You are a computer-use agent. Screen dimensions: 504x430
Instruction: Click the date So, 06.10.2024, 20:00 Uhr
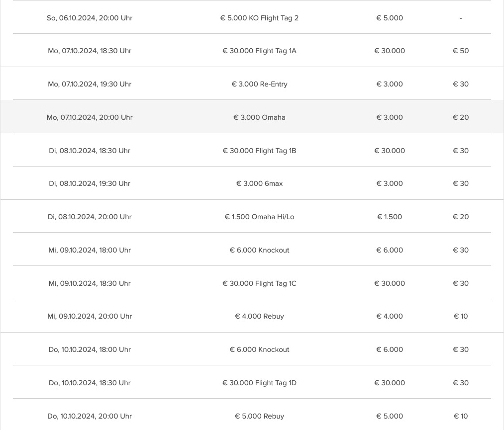pos(90,18)
